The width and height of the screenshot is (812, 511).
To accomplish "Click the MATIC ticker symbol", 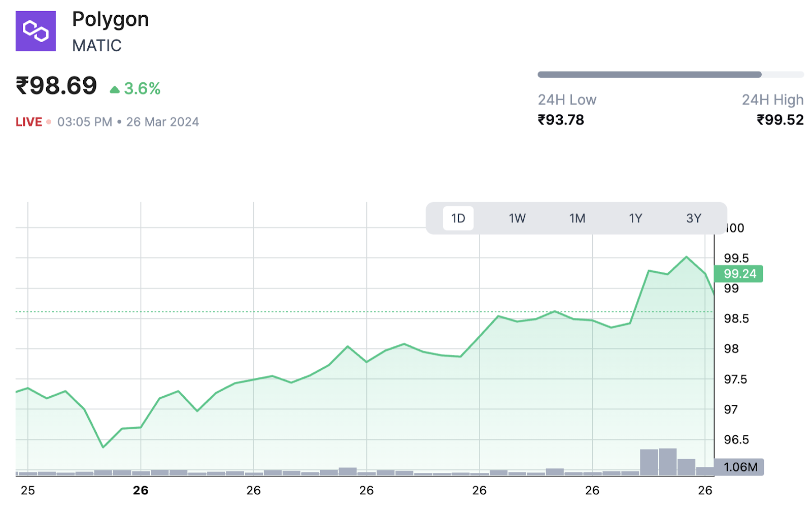I will pos(97,46).
